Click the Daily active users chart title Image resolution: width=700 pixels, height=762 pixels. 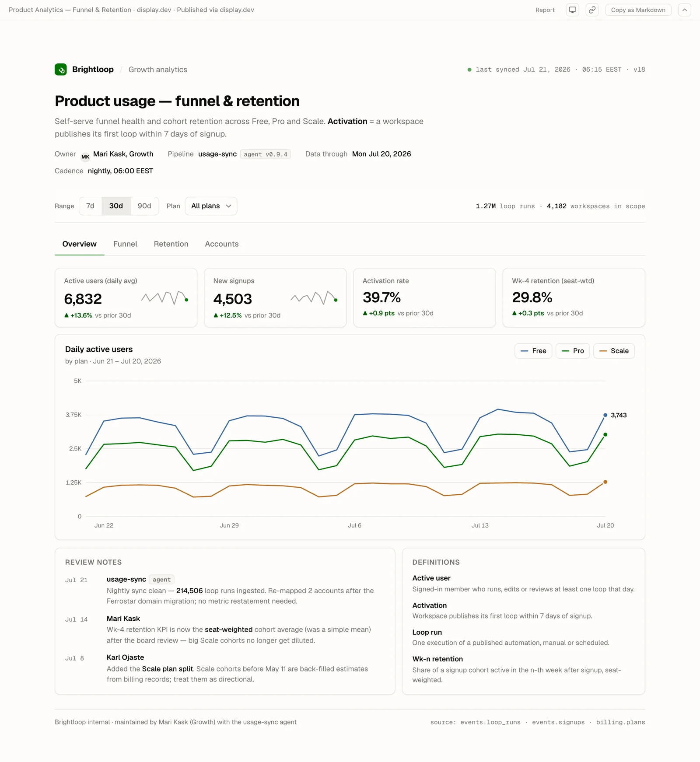(99, 350)
